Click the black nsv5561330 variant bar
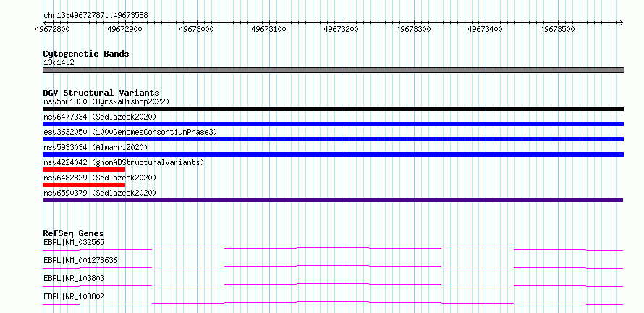This screenshot has height=313, width=644. point(333,109)
